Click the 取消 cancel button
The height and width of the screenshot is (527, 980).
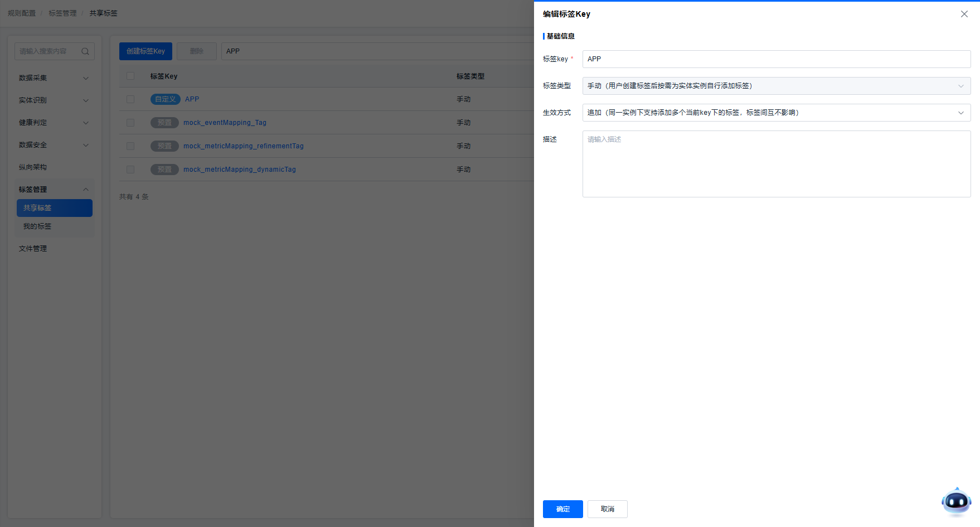[x=607, y=509]
